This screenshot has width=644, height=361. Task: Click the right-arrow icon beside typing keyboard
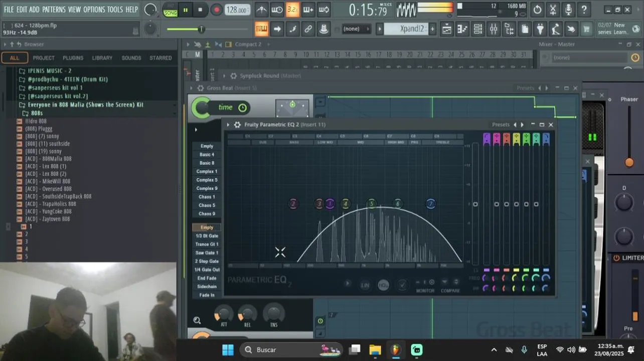(277, 29)
